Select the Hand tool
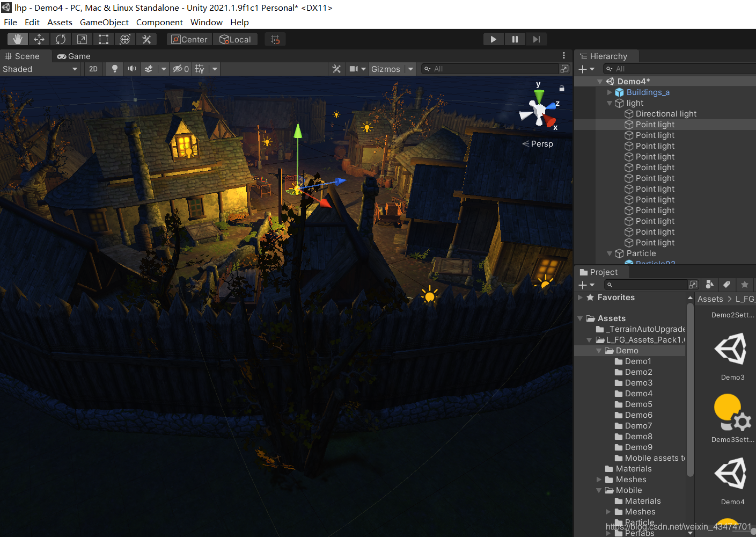Screen dimensions: 756x537 (18, 39)
